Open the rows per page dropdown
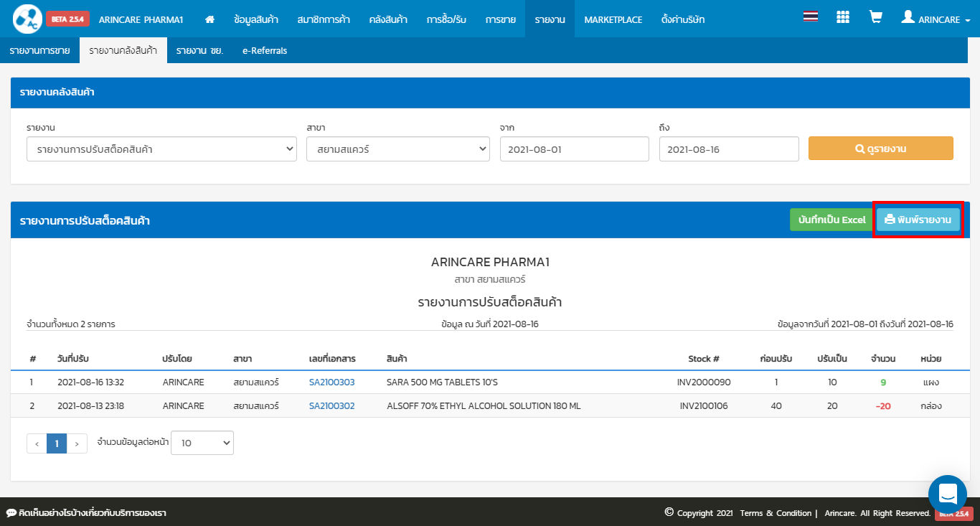The image size is (980, 526). pyautogui.click(x=202, y=443)
